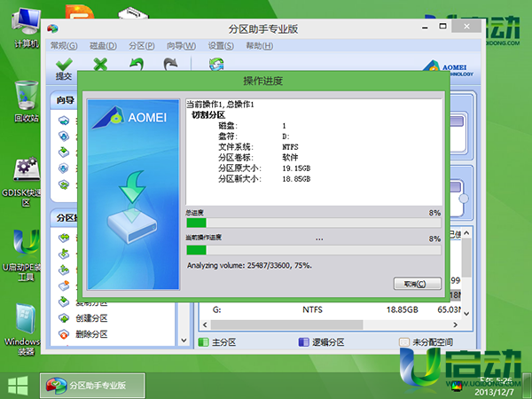Screen dimensions: 532x399
Task: Select the U启动PE装机工具 desktop icon
Action: click(26, 255)
